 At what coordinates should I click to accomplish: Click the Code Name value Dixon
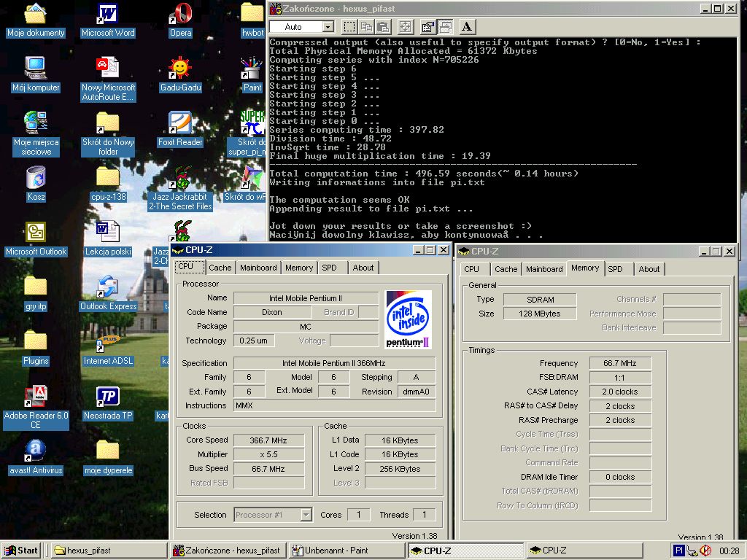(x=272, y=312)
